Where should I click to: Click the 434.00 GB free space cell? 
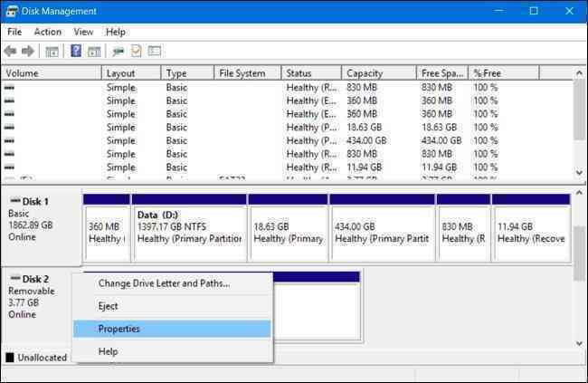click(x=441, y=141)
